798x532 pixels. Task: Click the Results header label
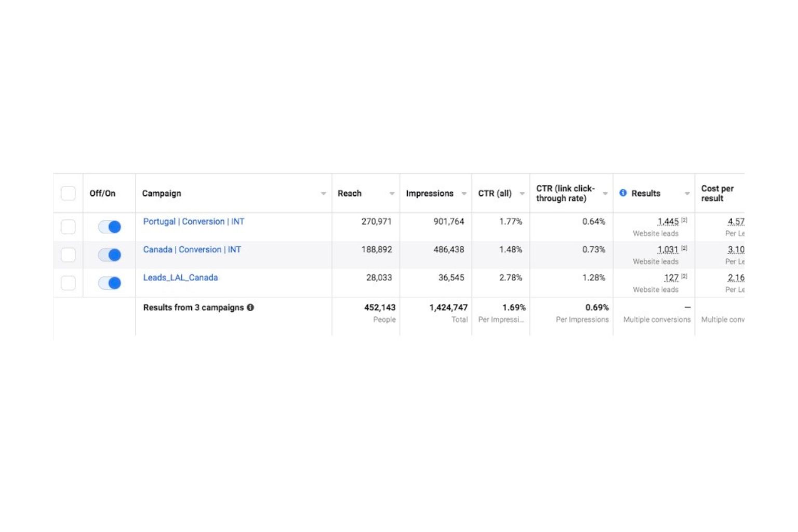coord(646,193)
